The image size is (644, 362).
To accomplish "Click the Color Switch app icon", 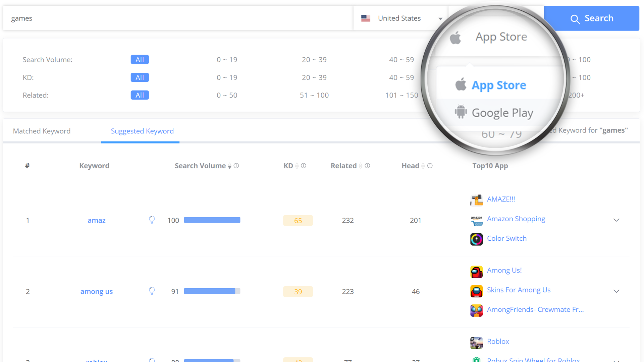I will tap(476, 239).
